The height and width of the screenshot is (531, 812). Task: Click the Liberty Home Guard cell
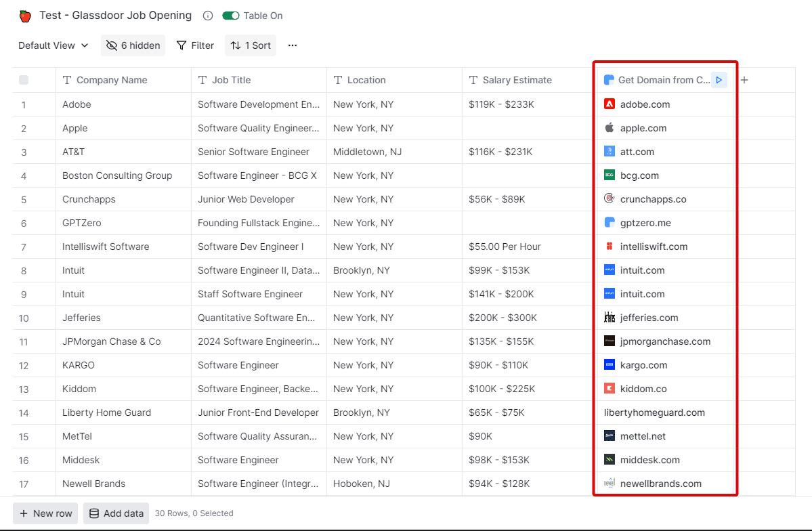tap(124, 413)
